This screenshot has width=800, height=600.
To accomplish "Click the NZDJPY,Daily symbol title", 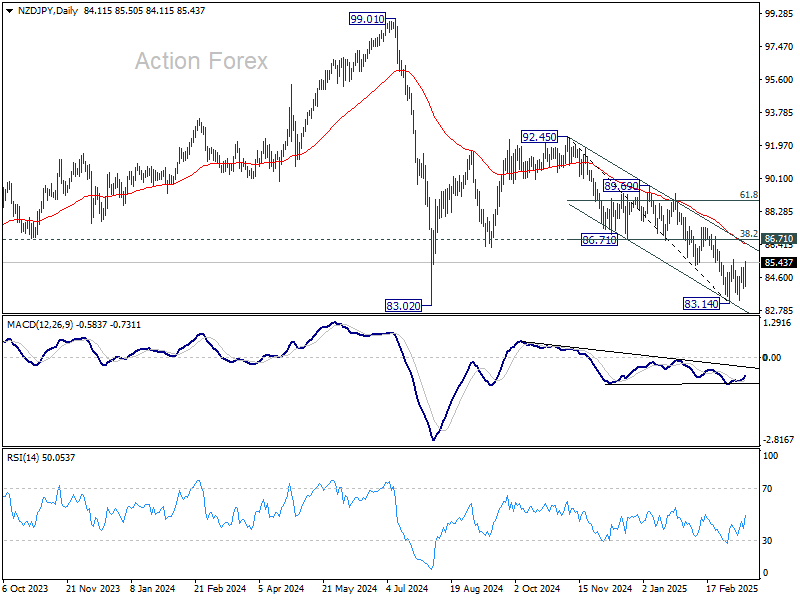I will coord(47,10).
